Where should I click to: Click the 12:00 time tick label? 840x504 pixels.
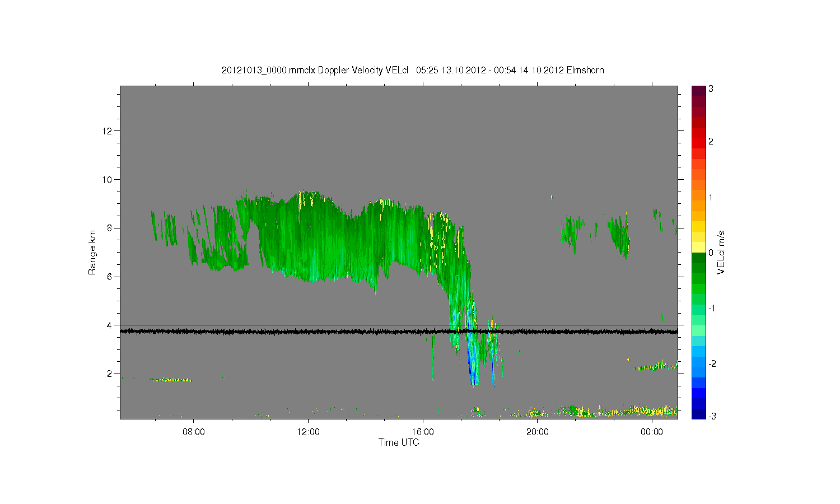[x=308, y=432]
